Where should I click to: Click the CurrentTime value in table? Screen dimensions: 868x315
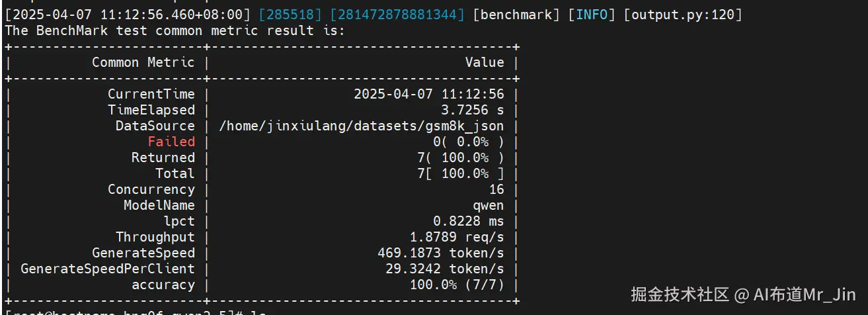pos(428,94)
